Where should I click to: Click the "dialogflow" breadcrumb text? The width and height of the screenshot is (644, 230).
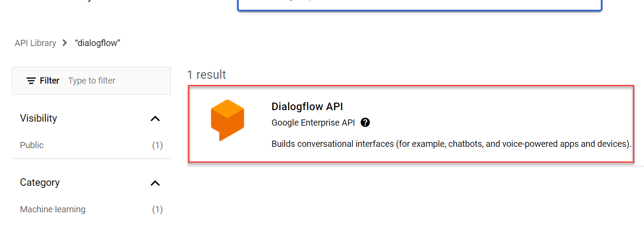(x=98, y=43)
